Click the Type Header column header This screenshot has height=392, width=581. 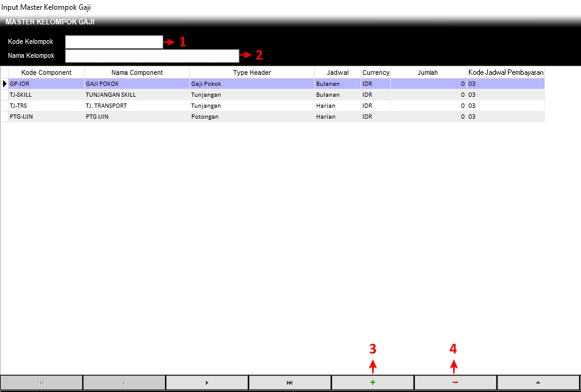click(x=252, y=72)
